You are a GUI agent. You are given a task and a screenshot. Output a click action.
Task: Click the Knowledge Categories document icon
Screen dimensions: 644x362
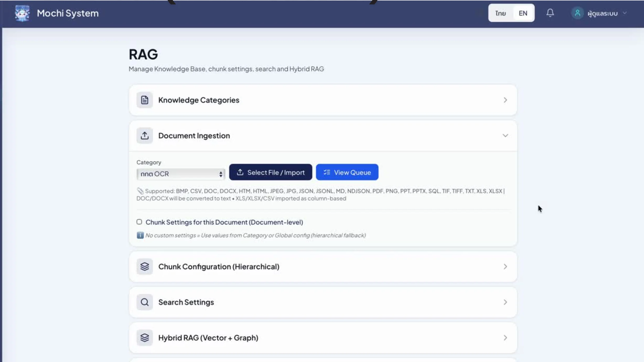coord(145,100)
